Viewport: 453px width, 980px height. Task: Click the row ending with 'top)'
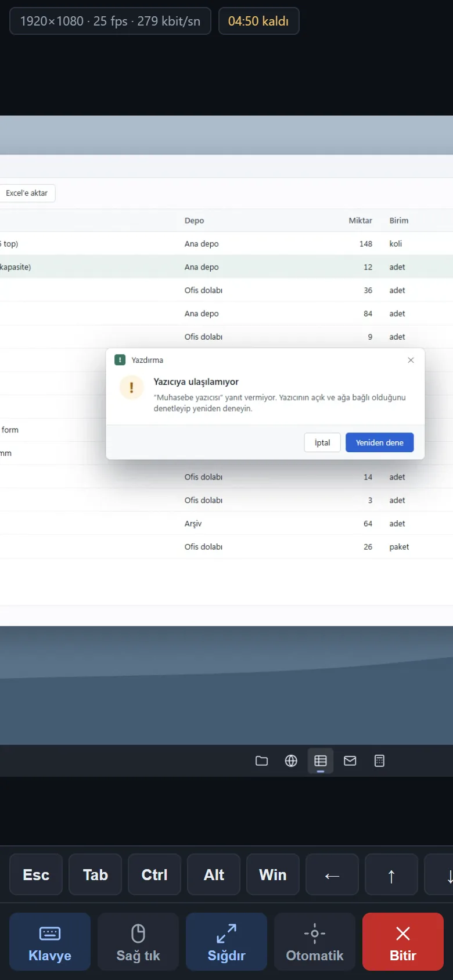227,244
